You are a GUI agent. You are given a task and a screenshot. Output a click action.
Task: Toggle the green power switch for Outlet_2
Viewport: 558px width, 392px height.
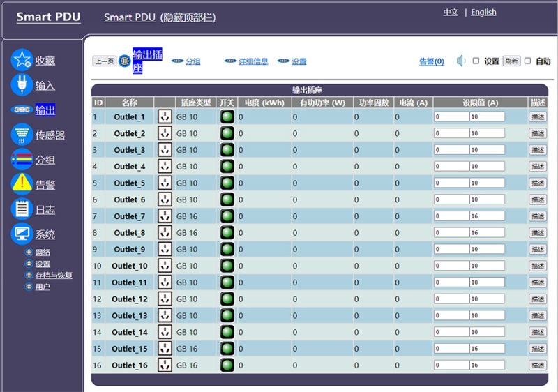[x=227, y=133]
